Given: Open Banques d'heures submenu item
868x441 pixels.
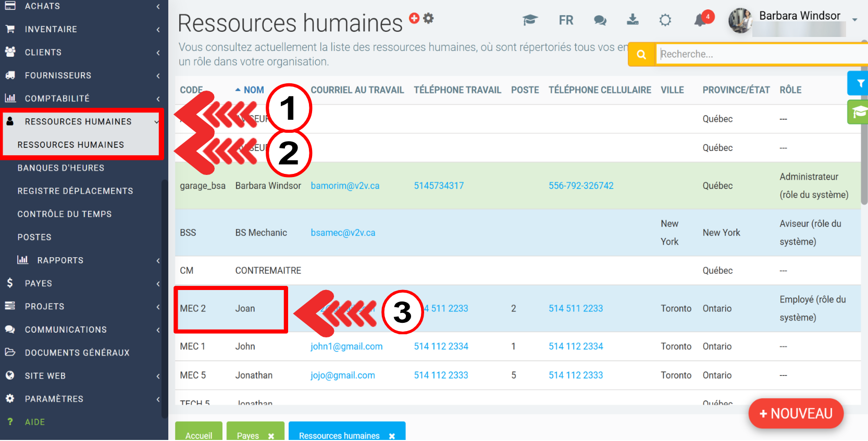Looking at the screenshot, I should (61, 168).
